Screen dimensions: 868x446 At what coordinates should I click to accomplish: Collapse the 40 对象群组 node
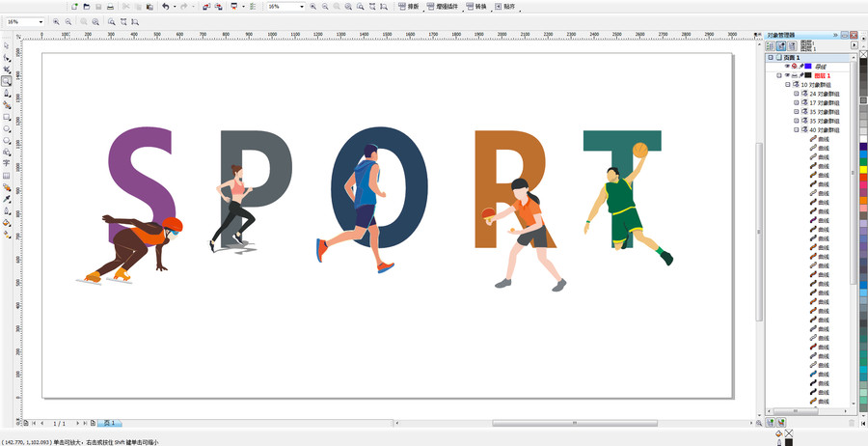[x=797, y=129]
